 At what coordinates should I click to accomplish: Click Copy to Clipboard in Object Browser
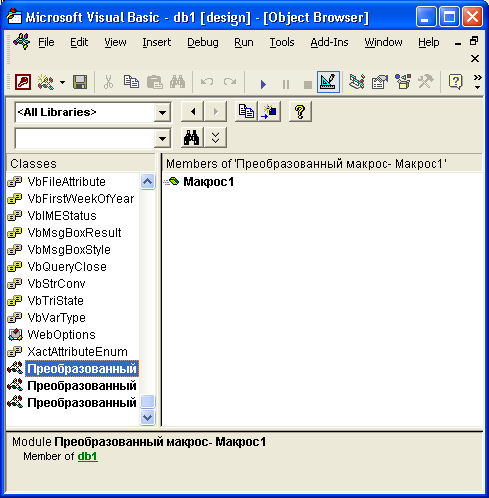pos(246,111)
